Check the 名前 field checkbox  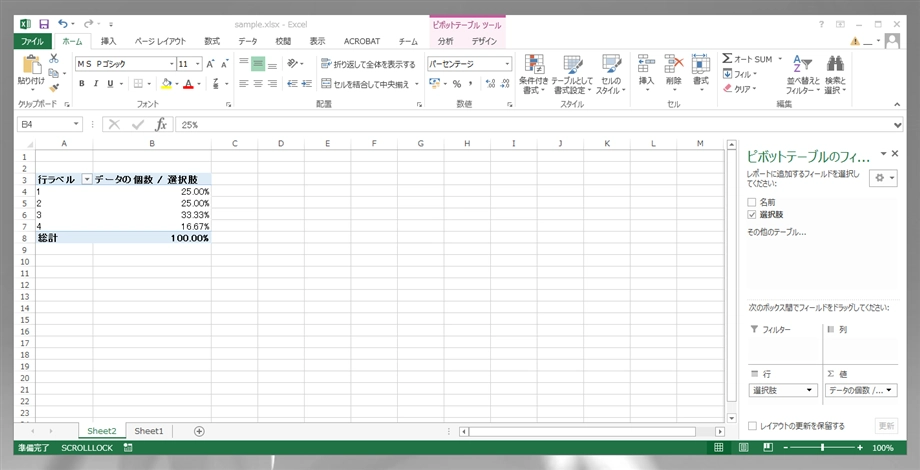(x=752, y=202)
